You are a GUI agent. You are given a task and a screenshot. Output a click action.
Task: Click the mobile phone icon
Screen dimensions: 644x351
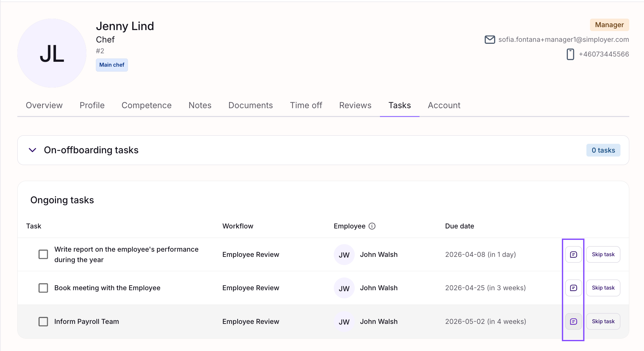coord(570,54)
